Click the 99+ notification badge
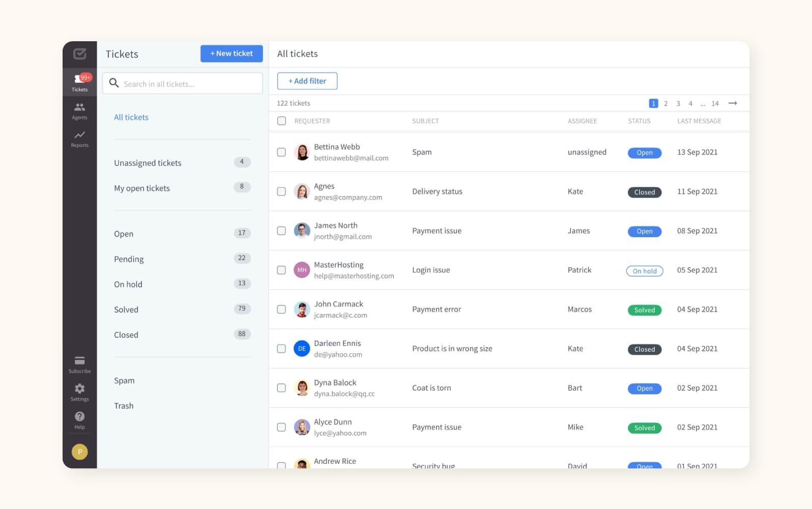 (x=85, y=77)
